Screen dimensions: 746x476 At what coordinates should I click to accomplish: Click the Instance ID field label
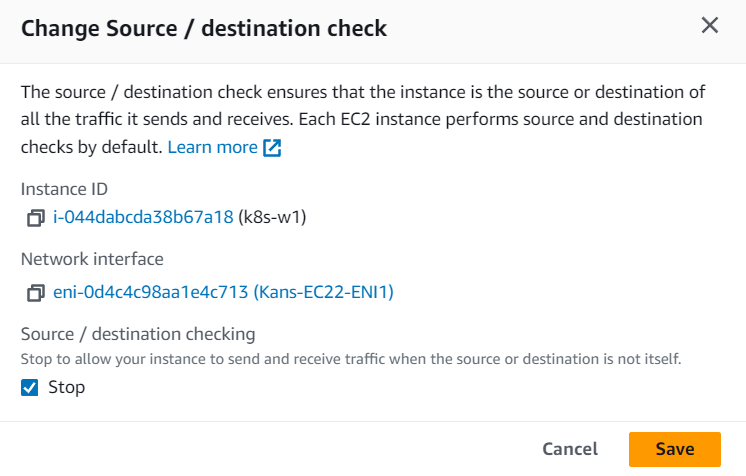[x=64, y=188]
